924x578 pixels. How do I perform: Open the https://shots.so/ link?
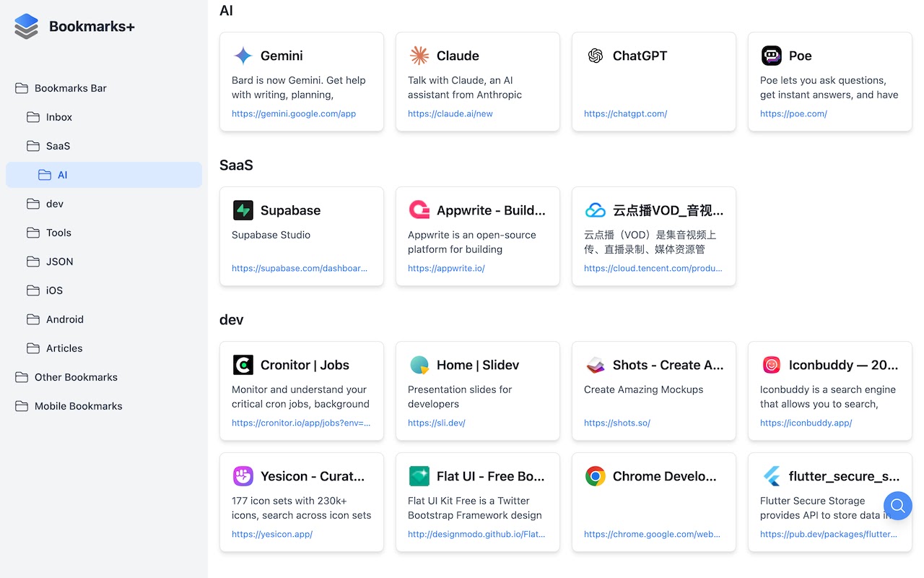pyautogui.click(x=617, y=423)
